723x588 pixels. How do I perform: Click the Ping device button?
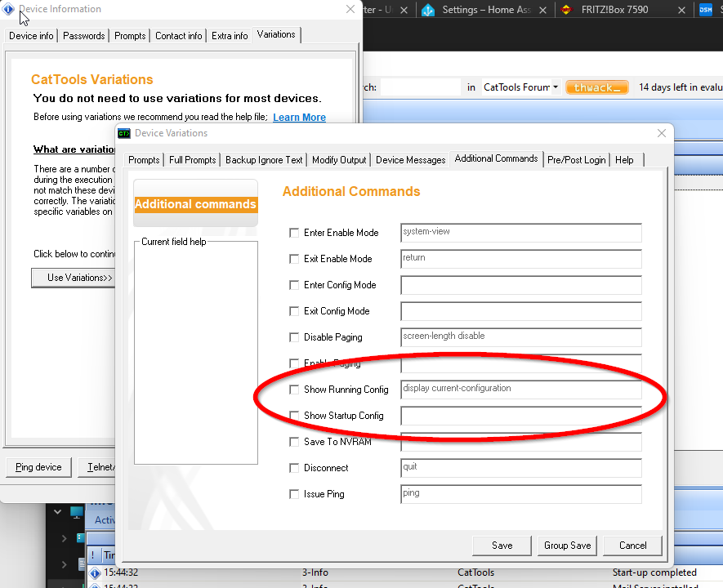click(38, 467)
